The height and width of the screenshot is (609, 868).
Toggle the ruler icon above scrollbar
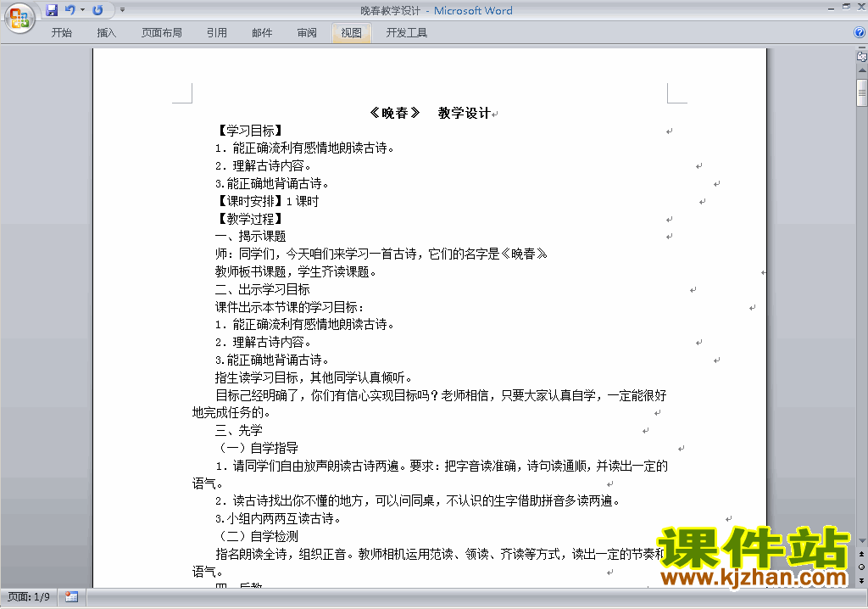[861, 57]
